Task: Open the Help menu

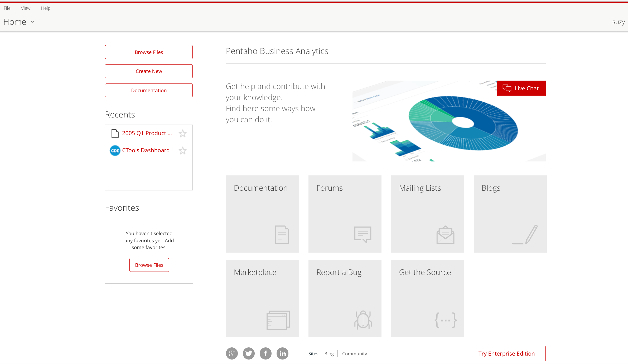Action: coord(46,8)
